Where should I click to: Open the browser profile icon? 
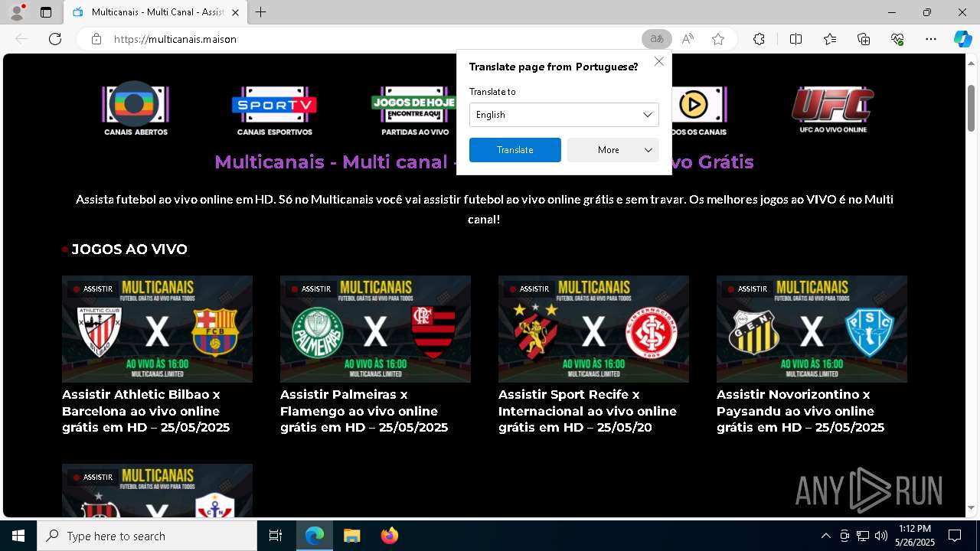[17, 12]
